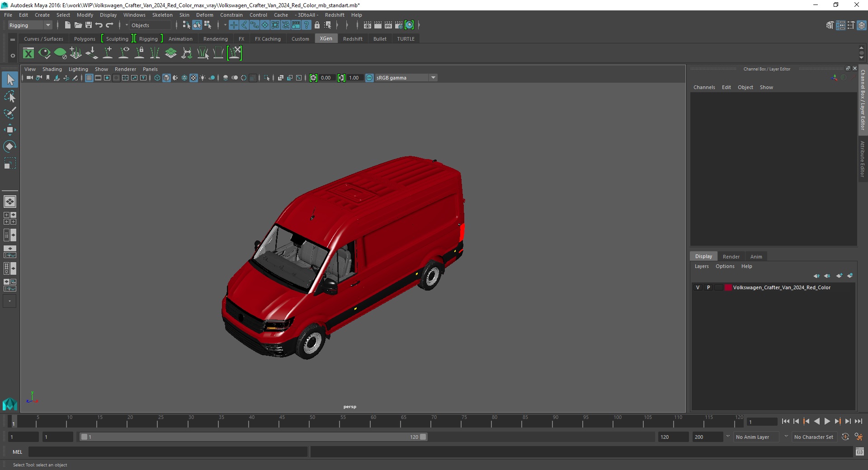This screenshot has width=868, height=470.
Task: Click the Save Scene icon
Action: click(x=89, y=25)
